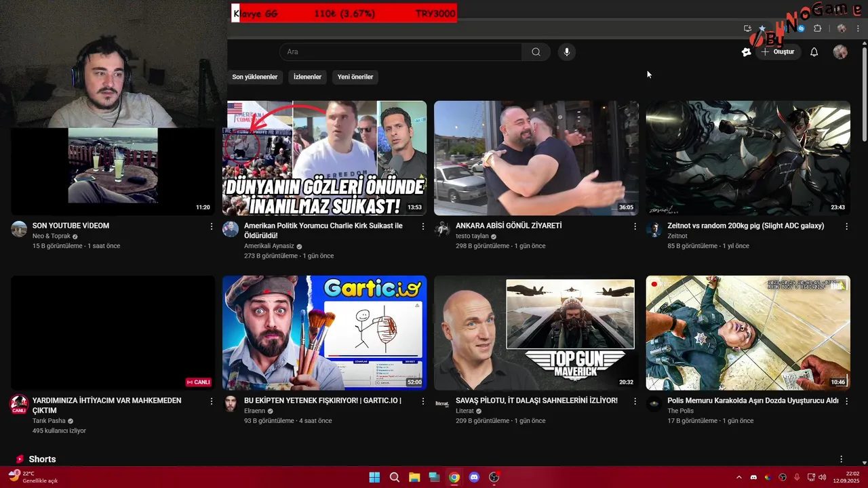Select the Son yüklenenler filter chip
Image resolution: width=868 pixels, height=488 pixels.
coord(254,77)
